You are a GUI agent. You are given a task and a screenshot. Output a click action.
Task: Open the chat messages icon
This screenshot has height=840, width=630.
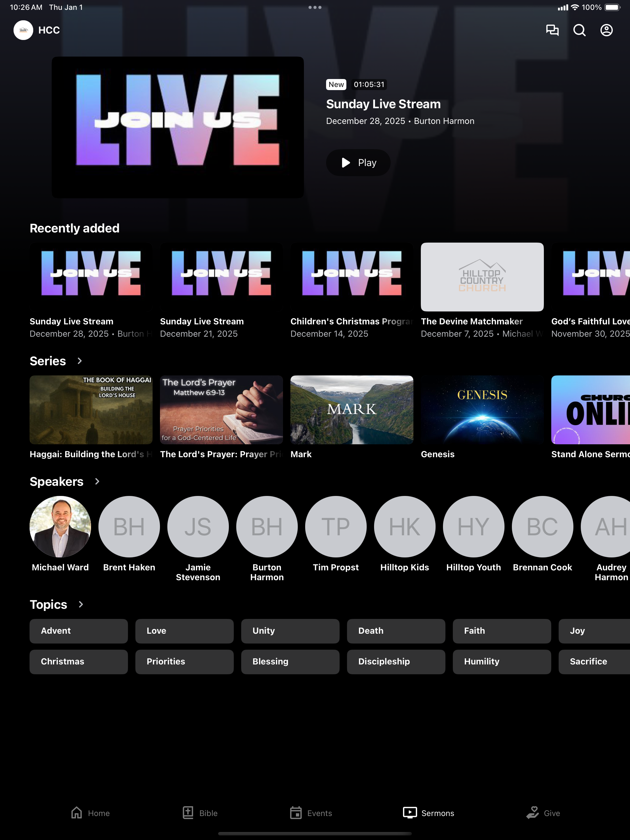tap(552, 30)
